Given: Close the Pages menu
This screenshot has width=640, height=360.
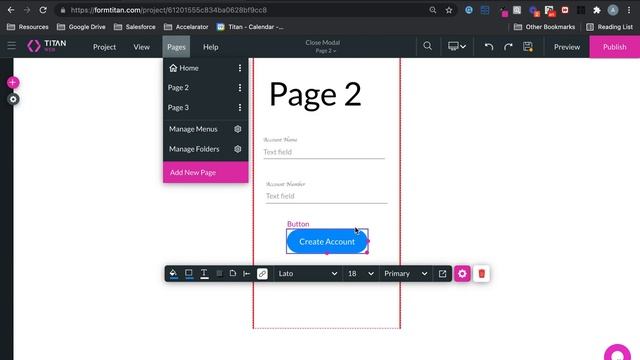Looking at the screenshot, I should (176, 47).
